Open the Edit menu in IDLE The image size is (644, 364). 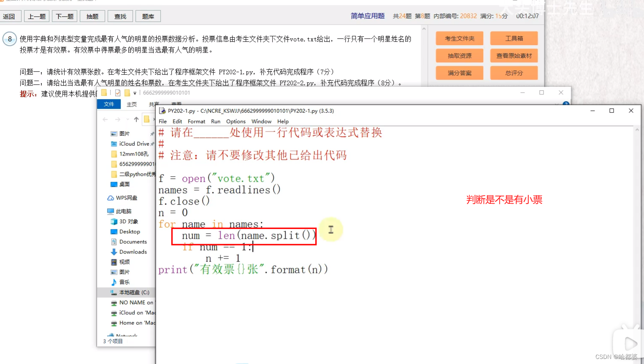click(x=177, y=121)
